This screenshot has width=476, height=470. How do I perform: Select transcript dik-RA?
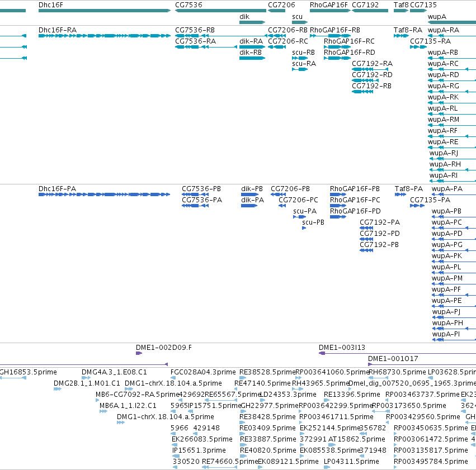click(x=251, y=41)
